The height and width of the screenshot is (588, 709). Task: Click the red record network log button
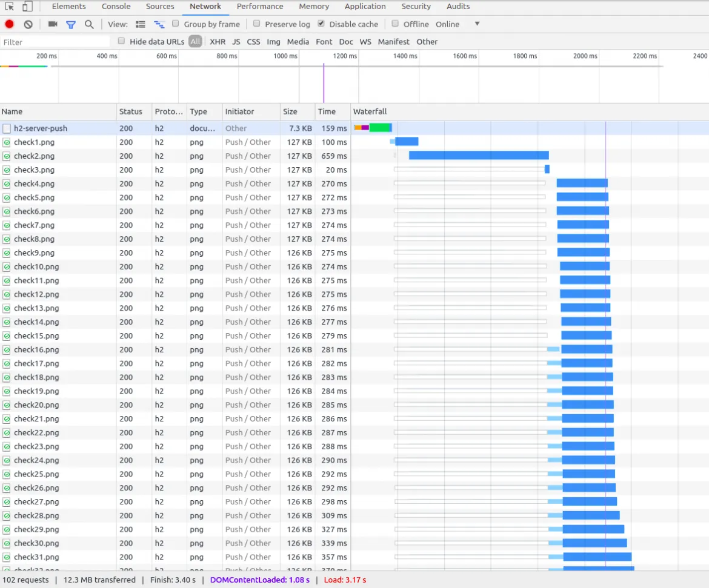(9, 24)
